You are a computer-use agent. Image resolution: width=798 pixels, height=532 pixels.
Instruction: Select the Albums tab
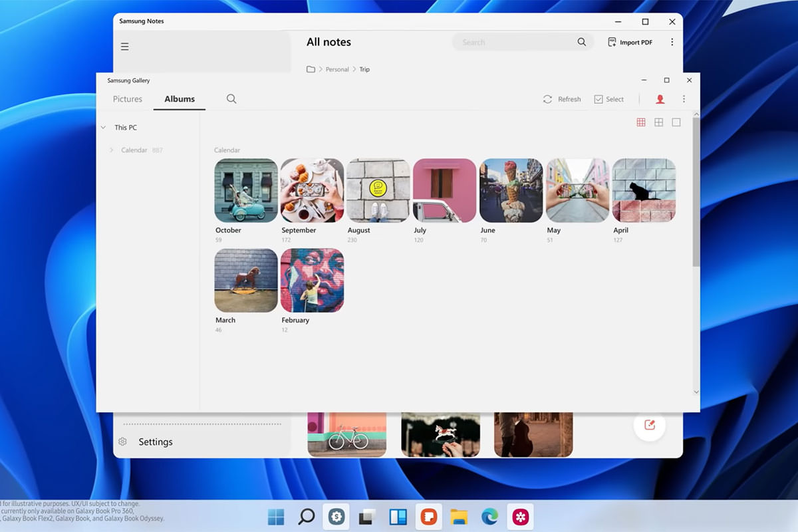180,99
